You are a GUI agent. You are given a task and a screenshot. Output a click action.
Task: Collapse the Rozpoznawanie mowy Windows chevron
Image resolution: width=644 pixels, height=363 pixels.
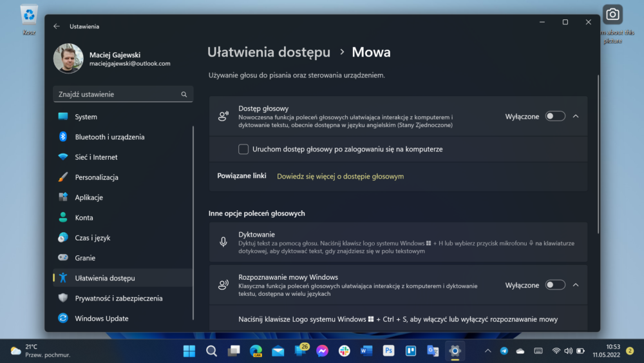pyautogui.click(x=576, y=285)
